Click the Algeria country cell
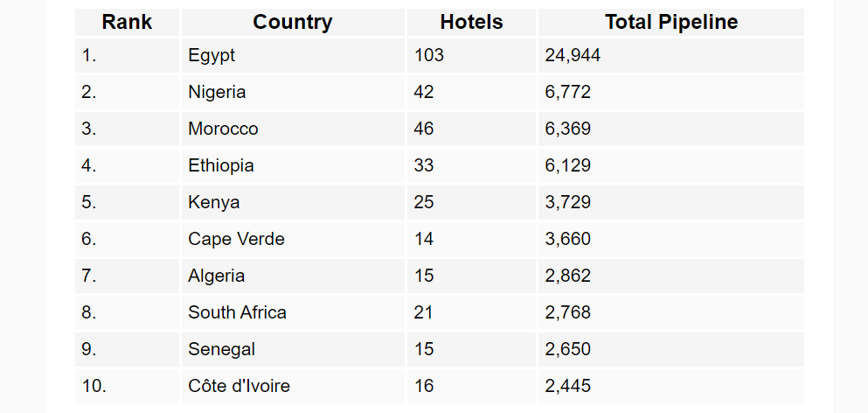Screen dimensions: 868x413 pyautogui.click(x=293, y=276)
